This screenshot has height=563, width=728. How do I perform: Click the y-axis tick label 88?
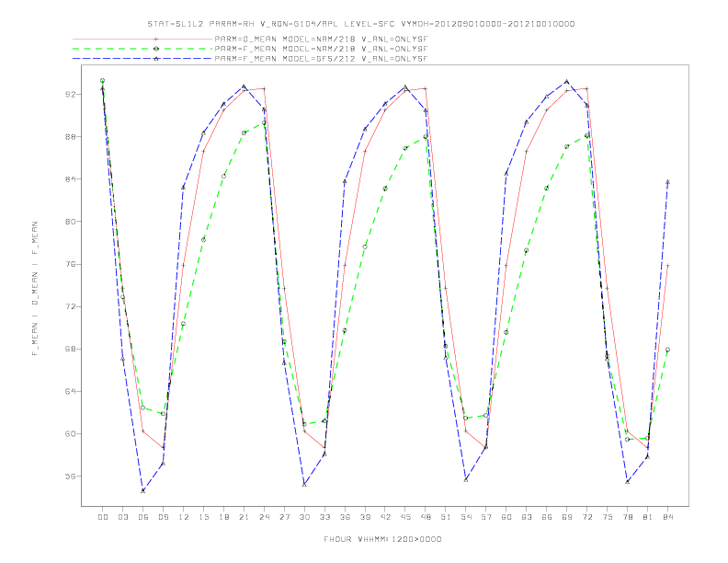coord(71,136)
